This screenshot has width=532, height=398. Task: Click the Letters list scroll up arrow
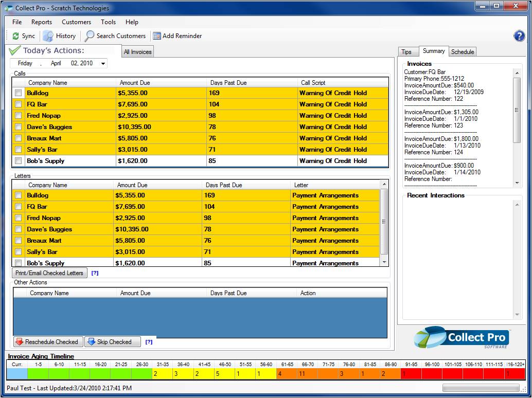pos(384,184)
